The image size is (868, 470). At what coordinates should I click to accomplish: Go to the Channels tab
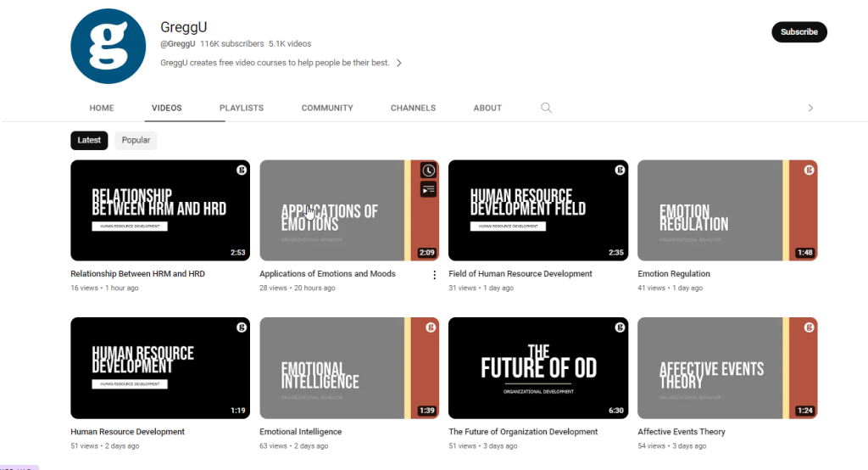pyautogui.click(x=413, y=108)
